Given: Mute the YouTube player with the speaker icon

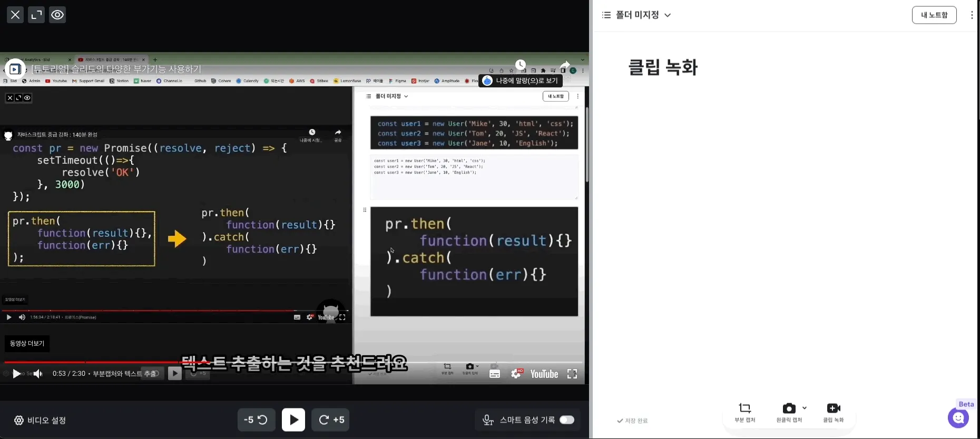Looking at the screenshot, I should [x=38, y=374].
